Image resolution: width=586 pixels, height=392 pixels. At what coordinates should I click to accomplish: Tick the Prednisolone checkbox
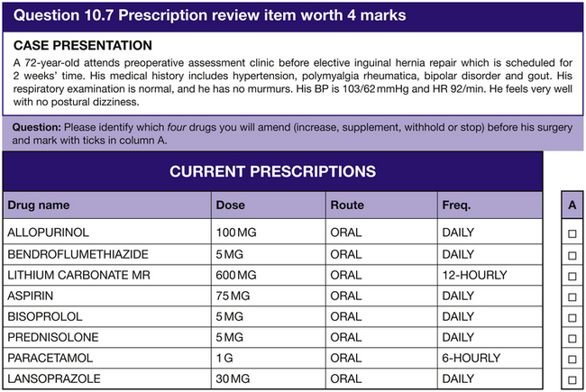coord(572,338)
